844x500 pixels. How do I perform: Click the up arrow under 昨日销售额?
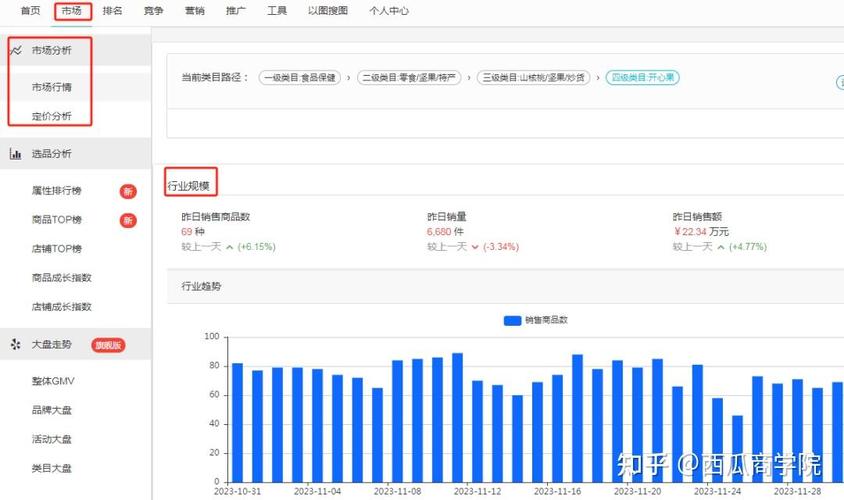[x=721, y=247]
